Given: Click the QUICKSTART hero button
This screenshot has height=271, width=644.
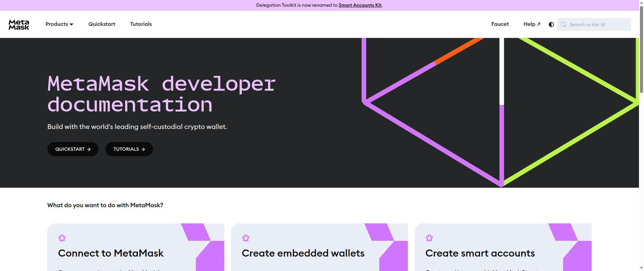Looking at the screenshot, I should coord(73,149).
